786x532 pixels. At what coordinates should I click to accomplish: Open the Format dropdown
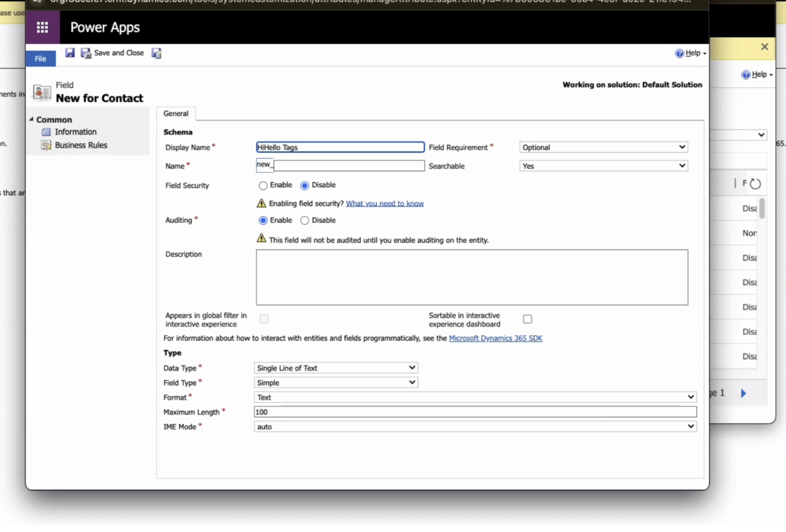[x=475, y=397]
